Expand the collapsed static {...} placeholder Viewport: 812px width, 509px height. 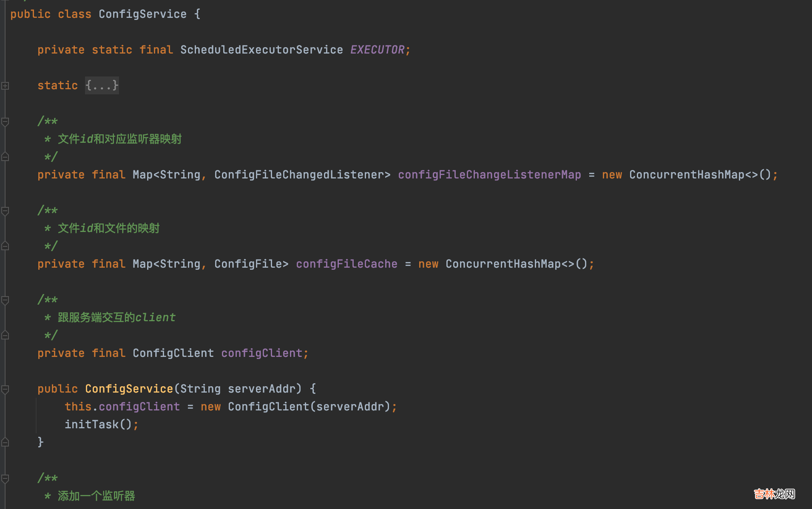coord(102,85)
